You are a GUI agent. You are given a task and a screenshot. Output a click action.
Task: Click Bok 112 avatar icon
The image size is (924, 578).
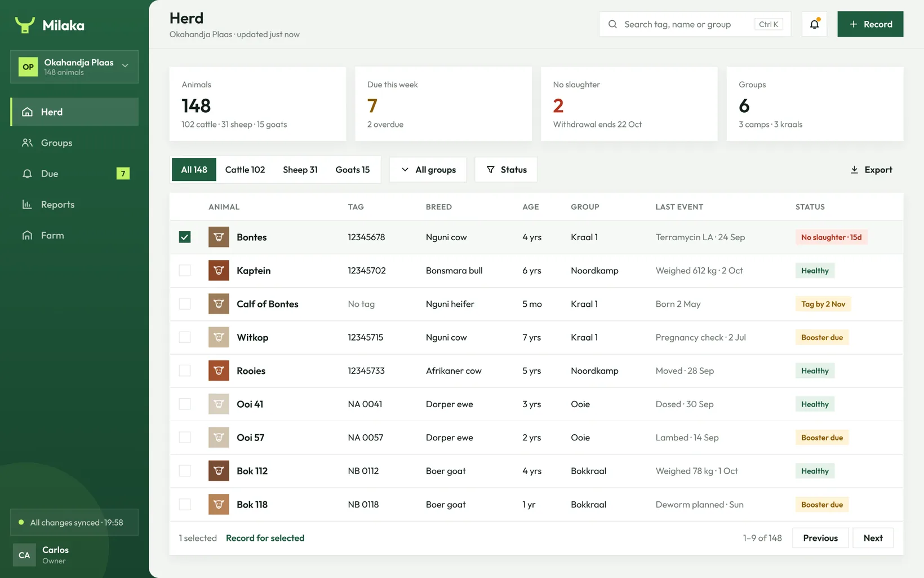[x=219, y=471]
